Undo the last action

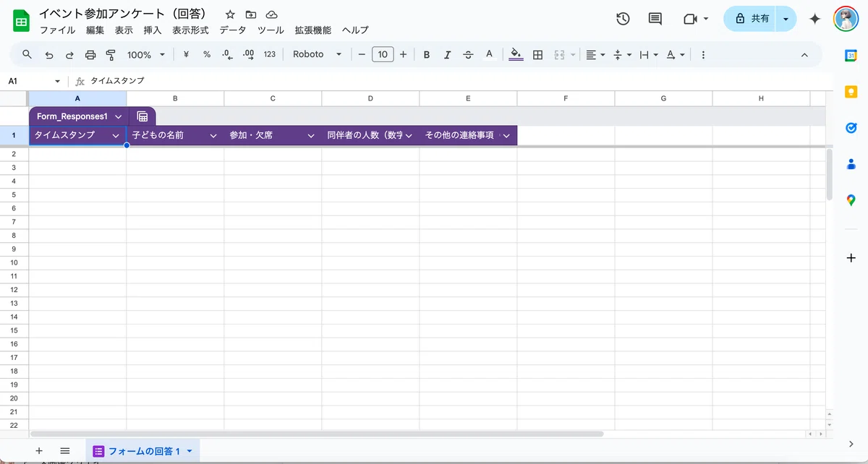[49, 54]
